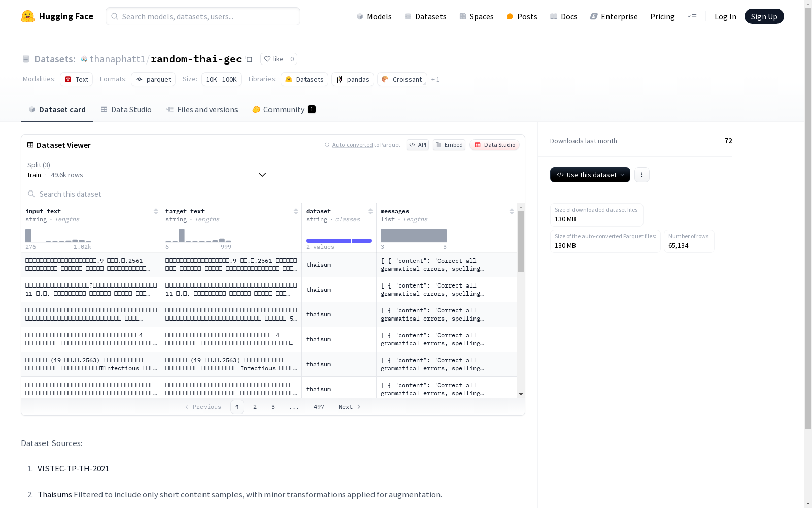Open the Files and versions tab
Screen dimensions: 812x508
click(x=202, y=110)
